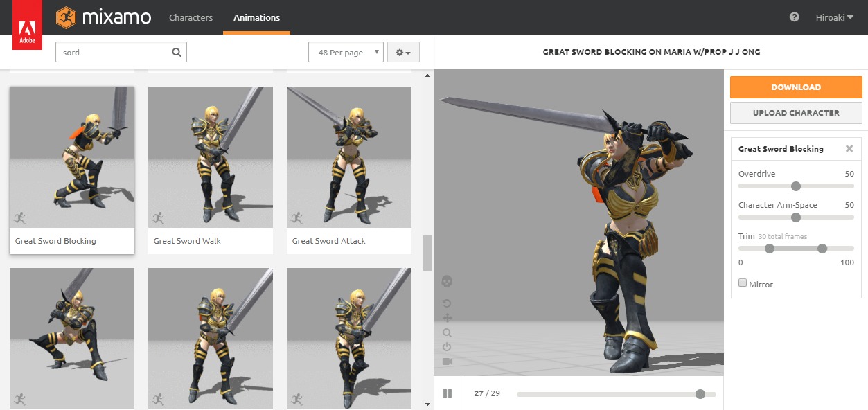Pause the animation playback
868x410 pixels.
click(x=448, y=393)
